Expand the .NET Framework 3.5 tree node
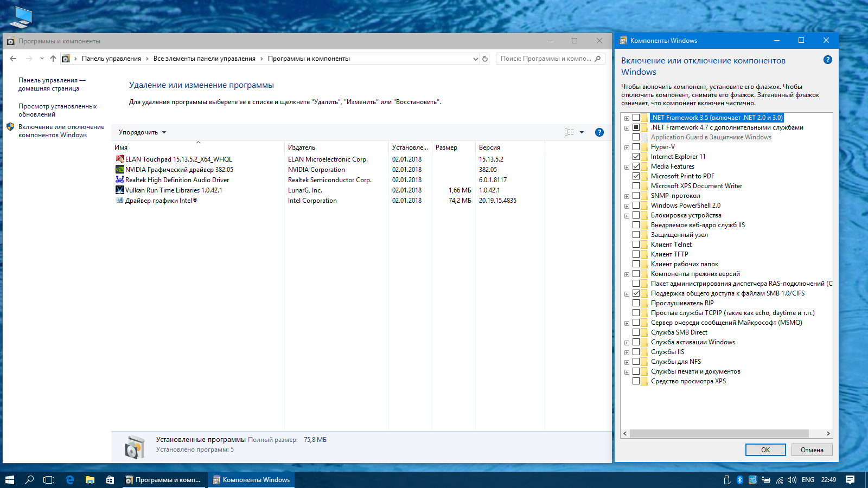The image size is (868, 488). (627, 118)
